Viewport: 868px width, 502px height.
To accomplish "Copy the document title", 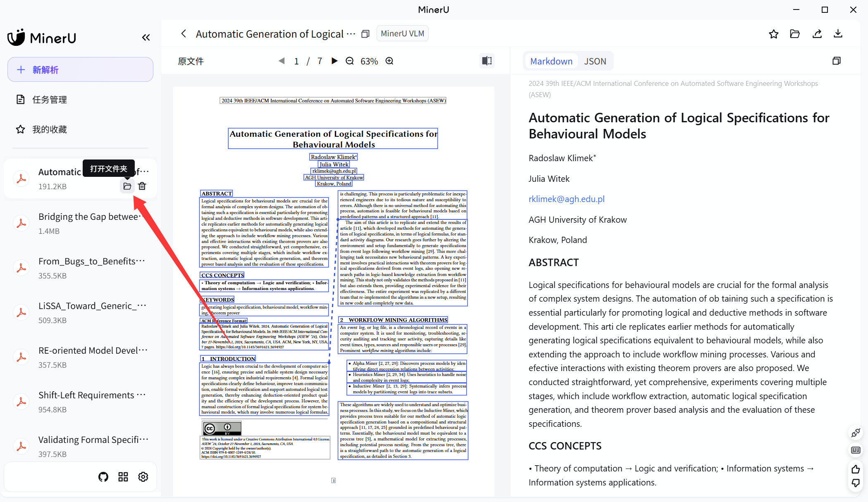I will coord(365,34).
